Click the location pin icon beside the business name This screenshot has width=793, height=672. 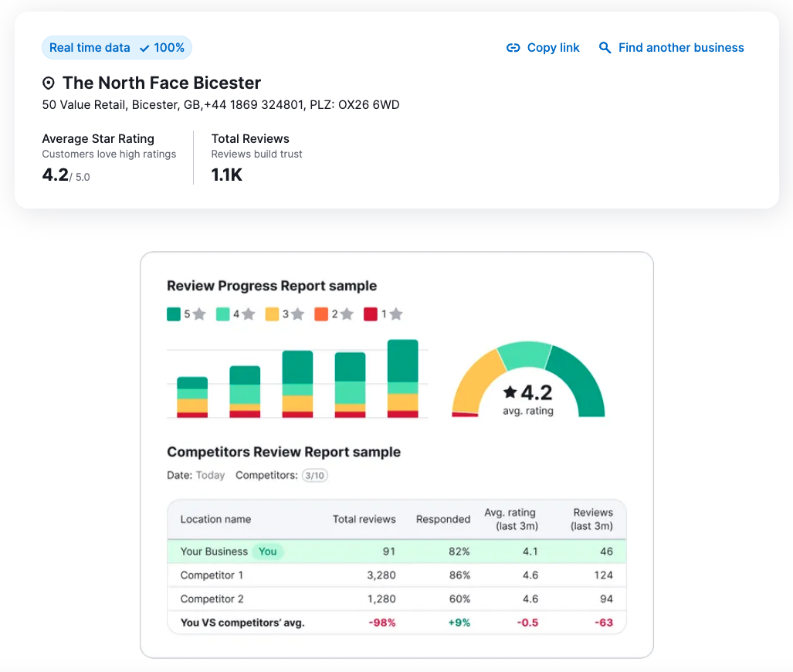click(48, 83)
